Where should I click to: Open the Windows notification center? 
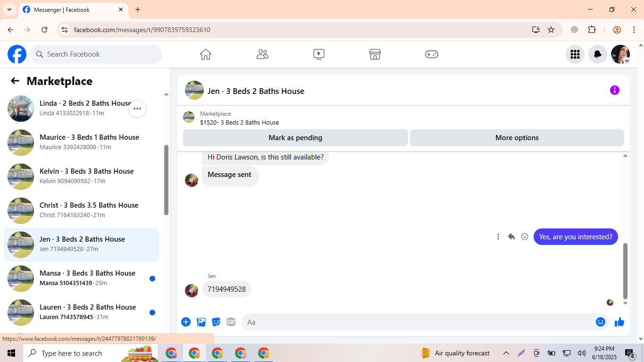630,353
